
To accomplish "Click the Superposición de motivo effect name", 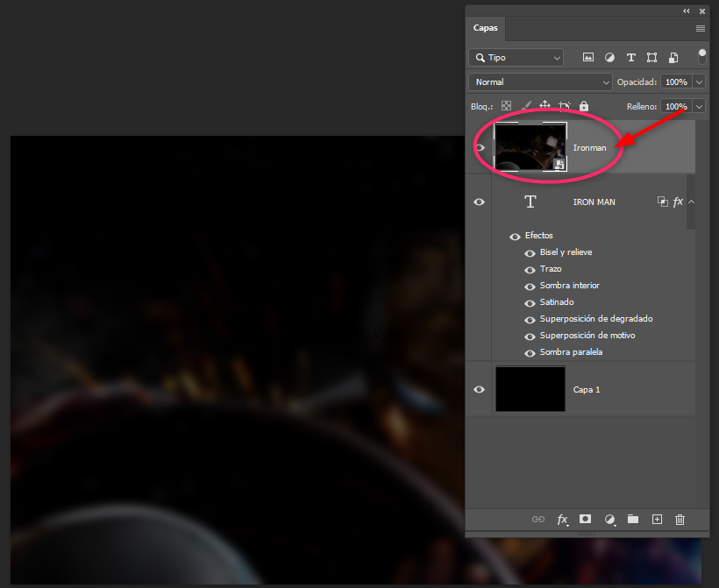I will coord(587,335).
